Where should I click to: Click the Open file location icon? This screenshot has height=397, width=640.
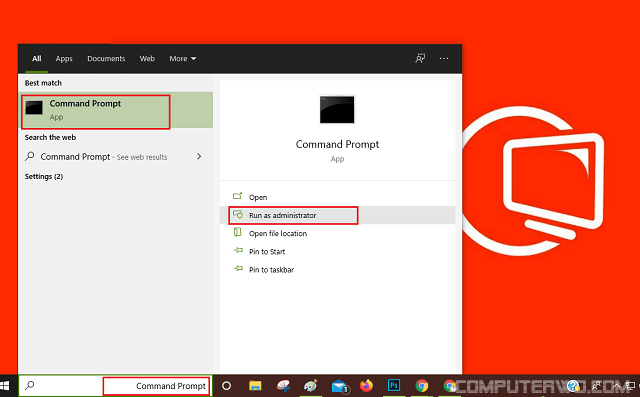[238, 232]
